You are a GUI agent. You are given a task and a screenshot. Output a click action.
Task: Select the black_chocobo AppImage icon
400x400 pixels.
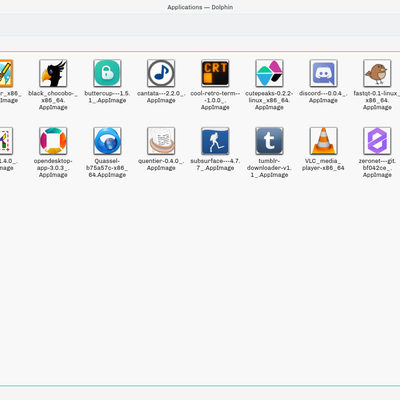[53, 73]
